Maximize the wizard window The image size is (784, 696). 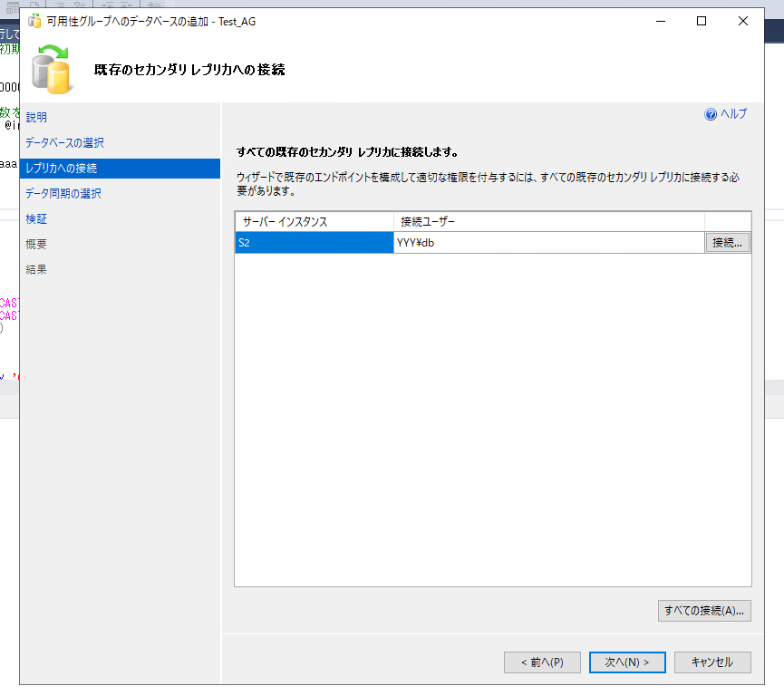coord(702,21)
